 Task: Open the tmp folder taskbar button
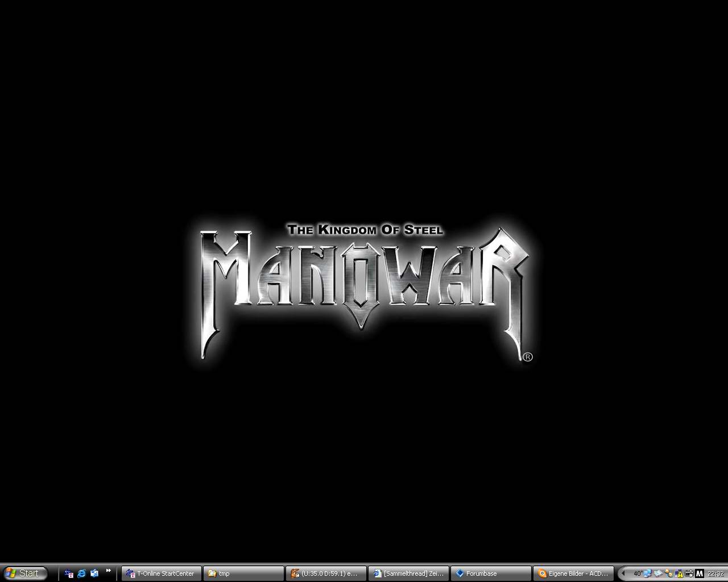click(244, 573)
